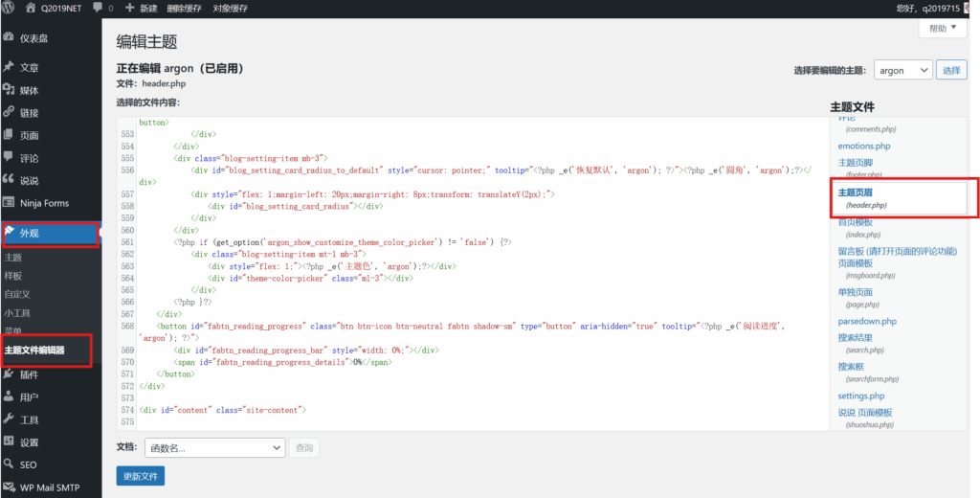Open the 插件 plugins icon
980x498 pixels.
(x=9, y=374)
